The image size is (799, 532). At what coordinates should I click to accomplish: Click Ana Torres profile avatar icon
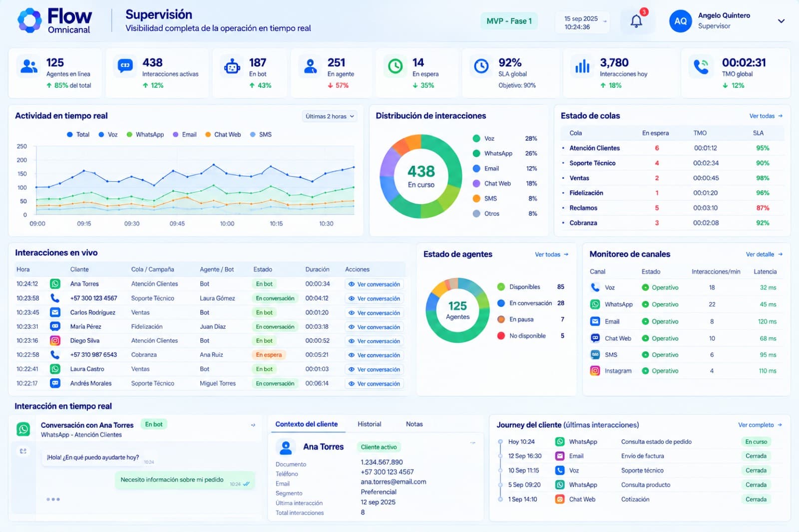tap(286, 447)
